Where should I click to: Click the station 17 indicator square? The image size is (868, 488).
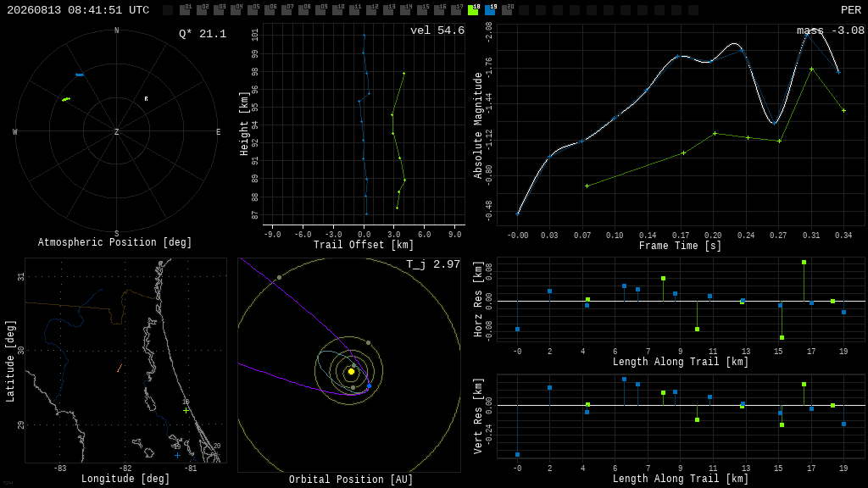click(x=456, y=10)
